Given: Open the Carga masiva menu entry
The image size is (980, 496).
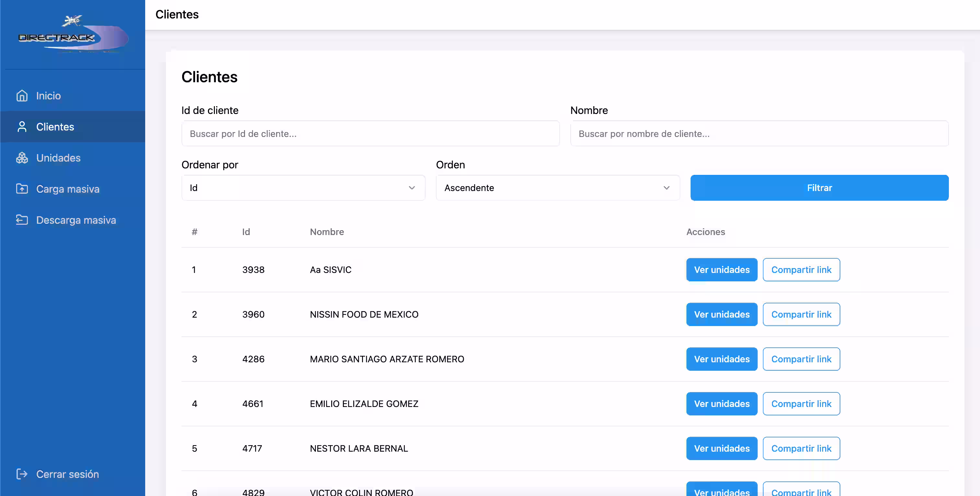Looking at the screenshot, I should [x=68, y=189].
